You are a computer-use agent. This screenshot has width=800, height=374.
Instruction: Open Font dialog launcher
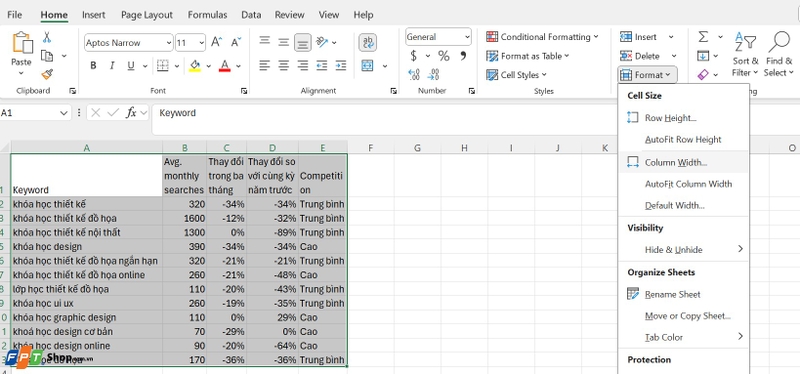point(244,91)
